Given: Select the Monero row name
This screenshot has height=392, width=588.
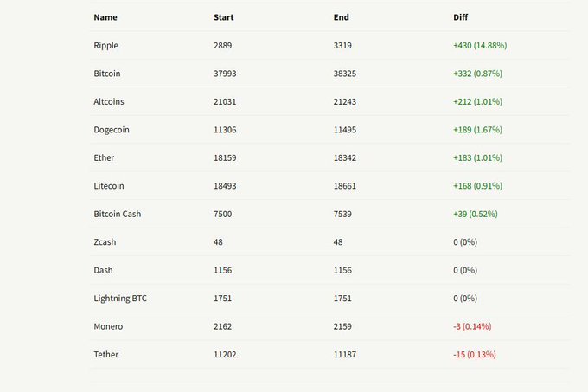Looking at the screenshot, I should [108, 326].
